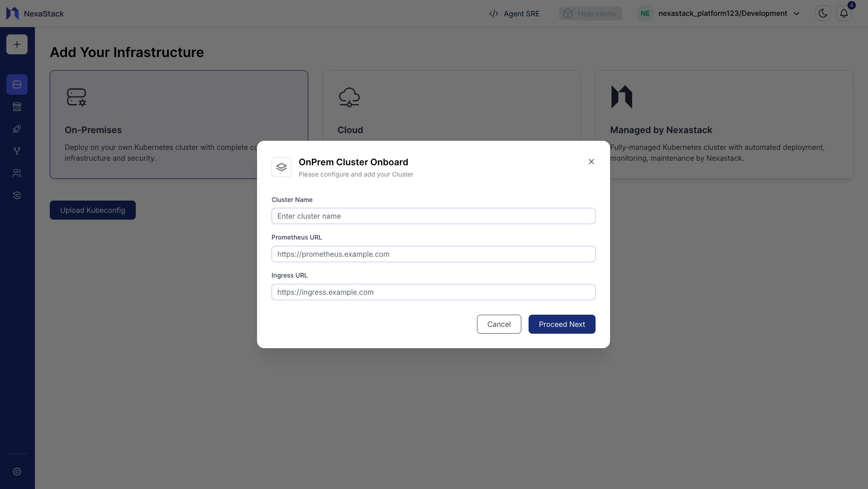
Task: Select the infrastructure servers icon in sidebar
Action: (17, 84)
